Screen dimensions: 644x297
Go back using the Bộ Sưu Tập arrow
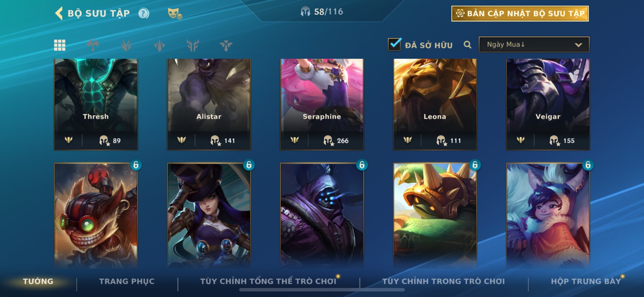[59, 13]
